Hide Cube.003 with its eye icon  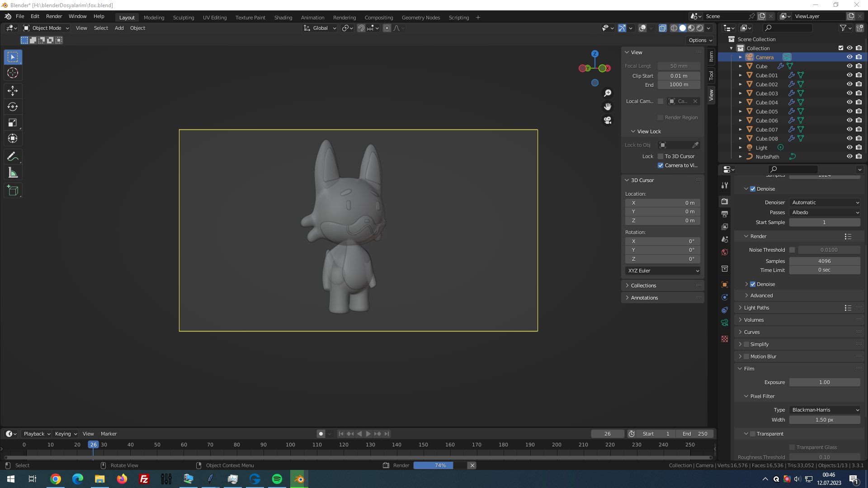[x=849, y=94]
